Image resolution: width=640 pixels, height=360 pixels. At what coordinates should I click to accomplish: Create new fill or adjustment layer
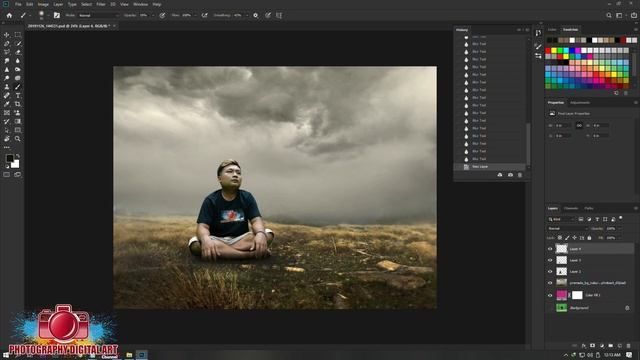602,346
